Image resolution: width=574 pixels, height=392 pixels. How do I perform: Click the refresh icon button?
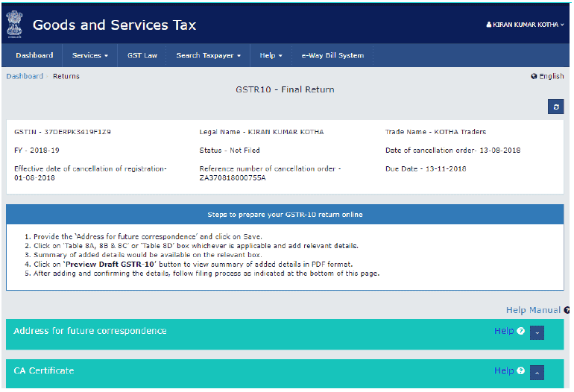pyautogui.click(x=555, y=107)
